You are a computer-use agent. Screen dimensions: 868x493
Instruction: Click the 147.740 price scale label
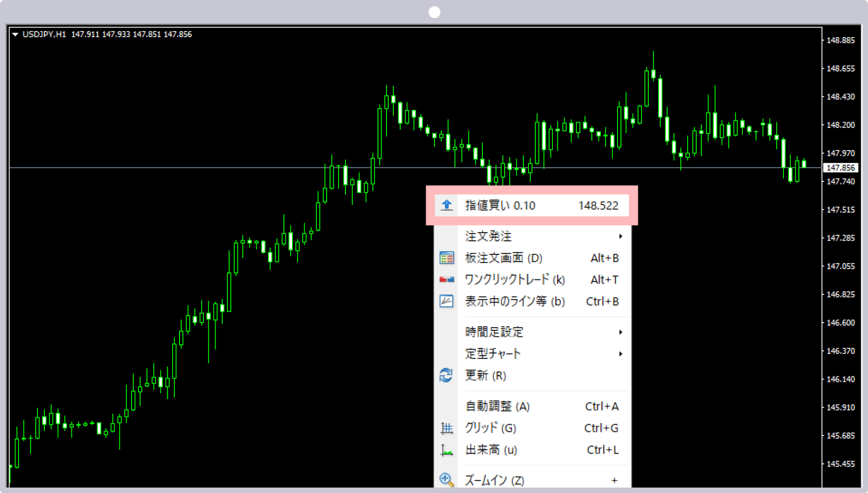coord(840,181)
